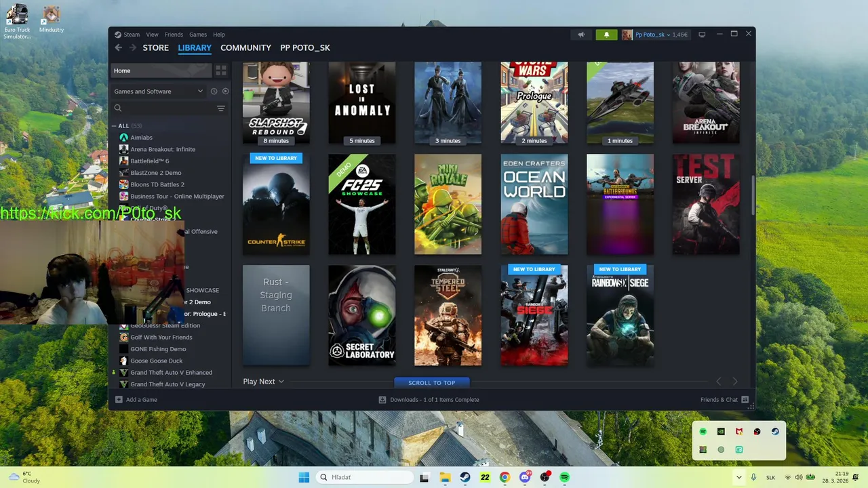Open SCP Secret Laboratory cover
This screenshot has width=868, height=488.
tap(362, 315)
